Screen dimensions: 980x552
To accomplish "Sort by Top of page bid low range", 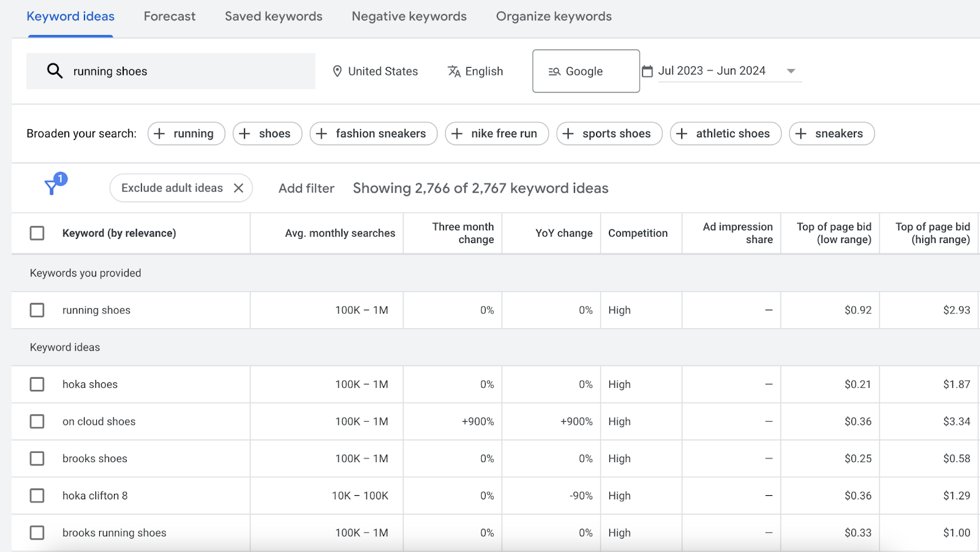I will [834, 233].
